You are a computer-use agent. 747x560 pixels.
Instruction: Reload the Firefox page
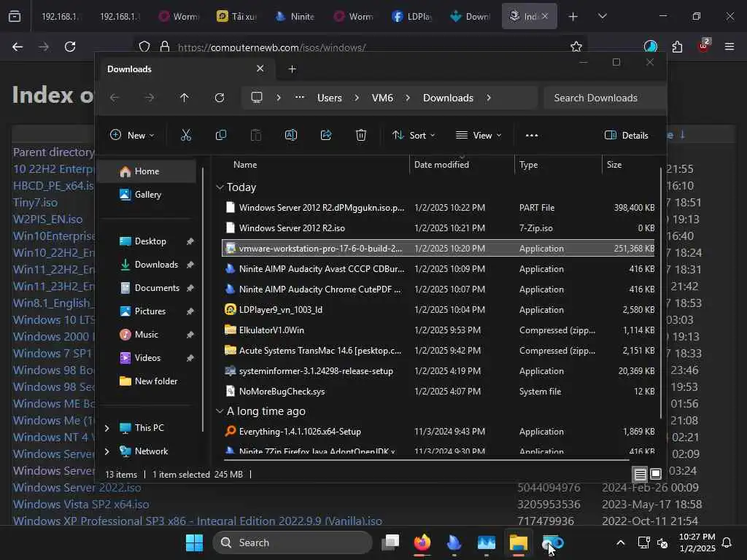70,47
